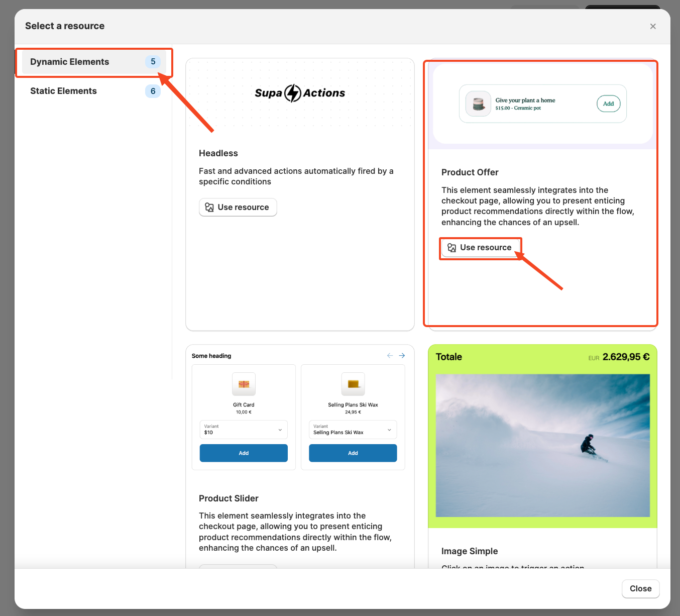Viewport: 680px width, 616px height.
Task: Click the icon inside Headless Use resource button
Action: click(x=209, y=207)
